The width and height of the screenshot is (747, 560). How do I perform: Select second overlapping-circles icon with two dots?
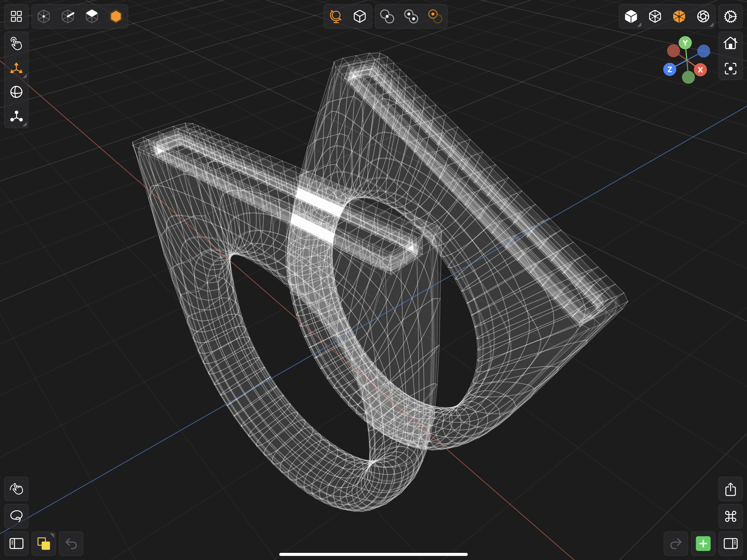pos(411,16)
